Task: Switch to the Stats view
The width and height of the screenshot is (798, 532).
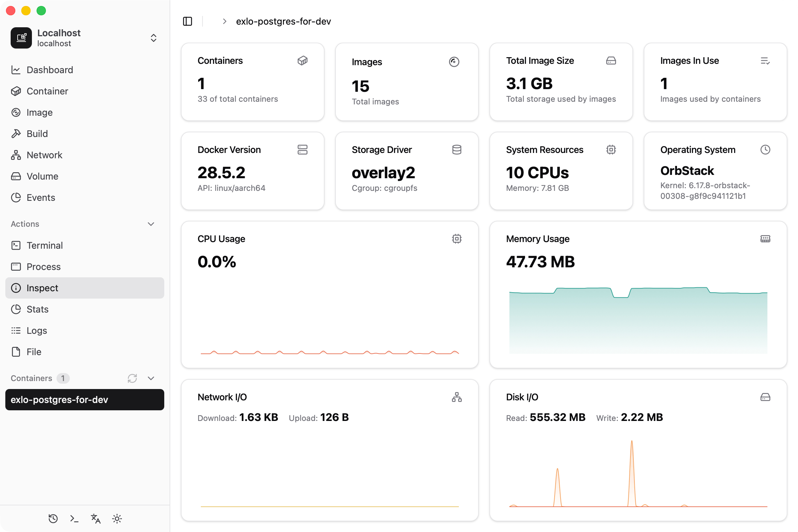Action: coord(37,309)
